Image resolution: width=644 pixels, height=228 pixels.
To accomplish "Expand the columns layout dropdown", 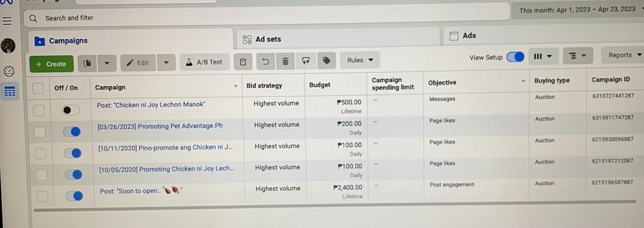I will [542, 56].
